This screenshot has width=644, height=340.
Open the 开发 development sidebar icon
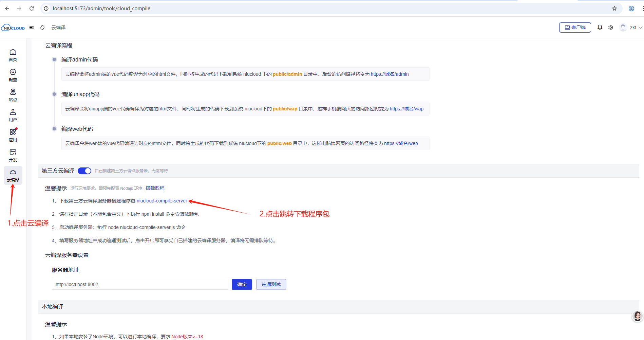coord(13,155)
